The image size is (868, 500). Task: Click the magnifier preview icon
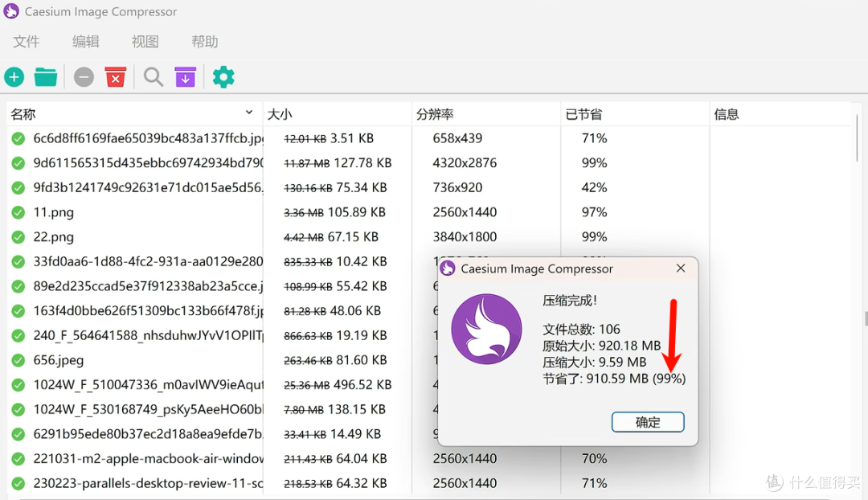point(154,77)
